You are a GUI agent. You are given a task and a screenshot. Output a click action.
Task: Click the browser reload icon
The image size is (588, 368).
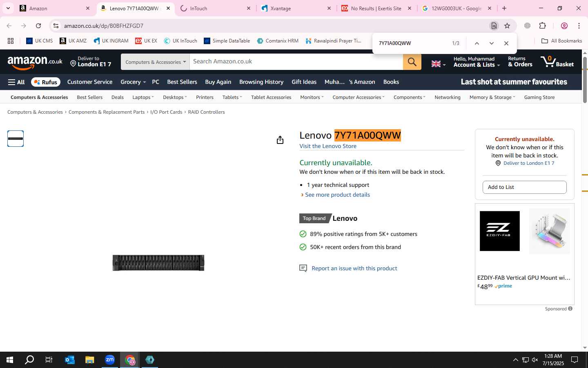(38, 26)
